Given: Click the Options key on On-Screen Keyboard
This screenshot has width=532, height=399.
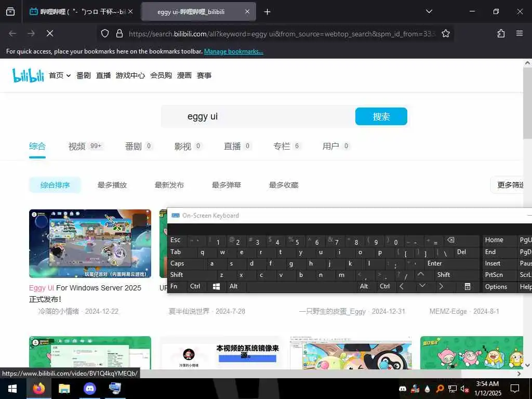Looking at the screenshot, I should [x=496, y=287].
